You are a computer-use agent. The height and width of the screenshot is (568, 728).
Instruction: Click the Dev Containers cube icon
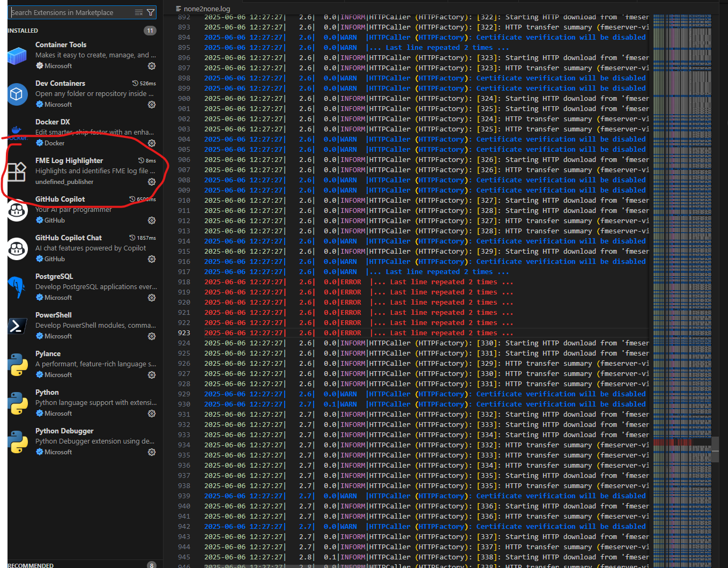coord(17,94)
